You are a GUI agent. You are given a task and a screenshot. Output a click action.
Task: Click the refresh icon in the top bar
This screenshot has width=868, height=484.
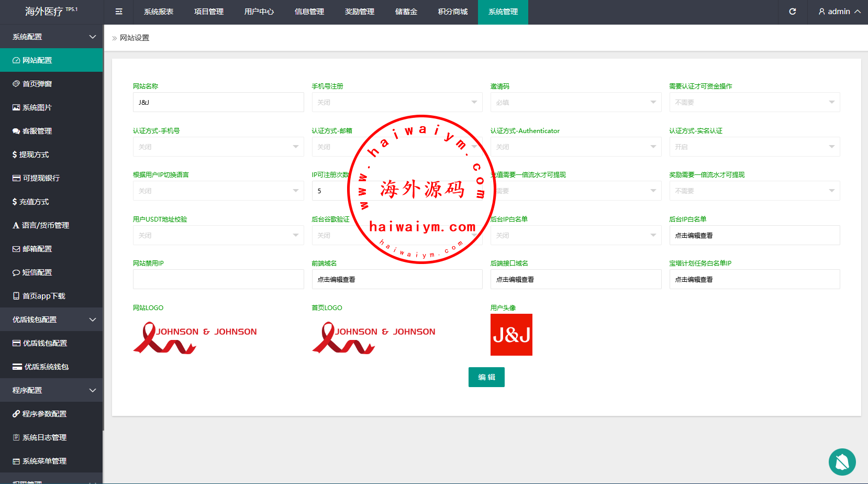click(x=793, y=12)
